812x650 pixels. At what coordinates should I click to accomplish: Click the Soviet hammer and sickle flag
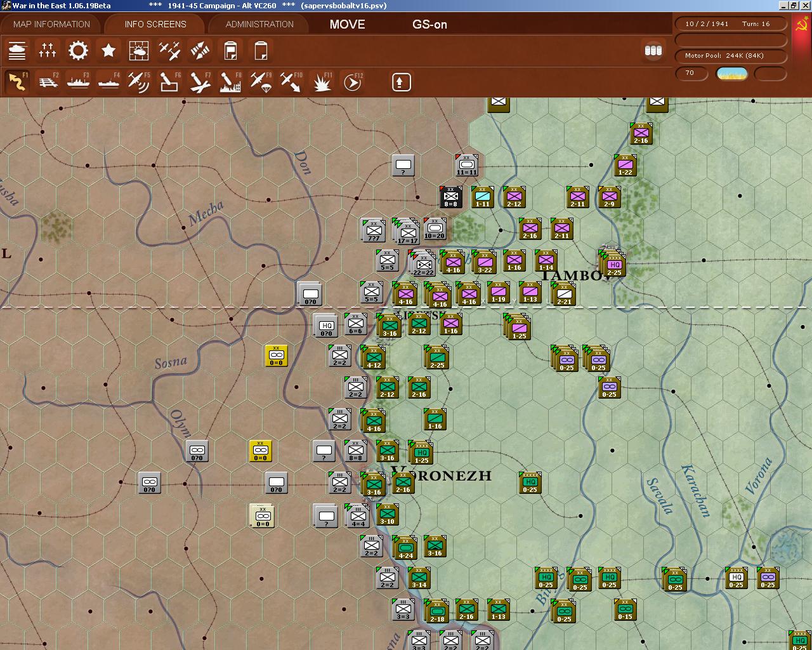[802, 25]
